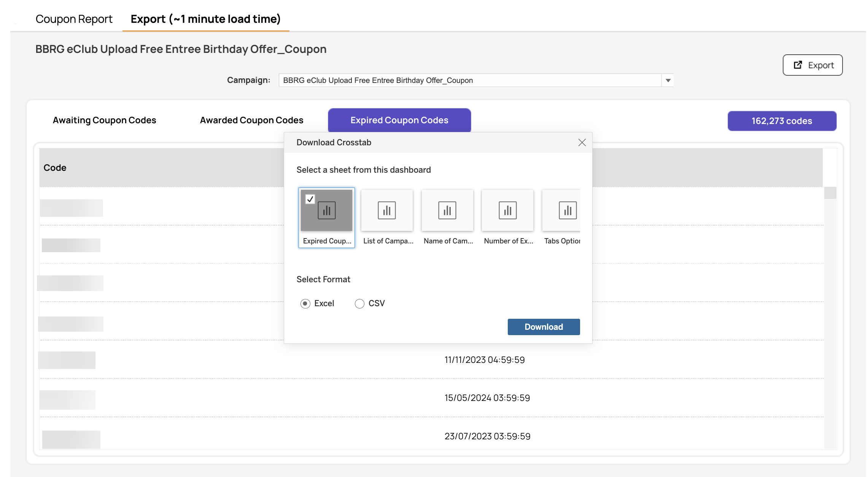Choose the Excel format radio button
This screenshot has width=868, height=477.
point(305,304)
